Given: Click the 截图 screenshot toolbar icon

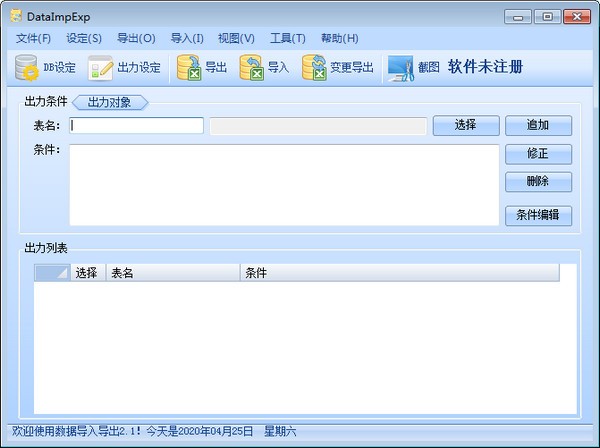Looking at the screenshot, I should (x=401, y=68).
